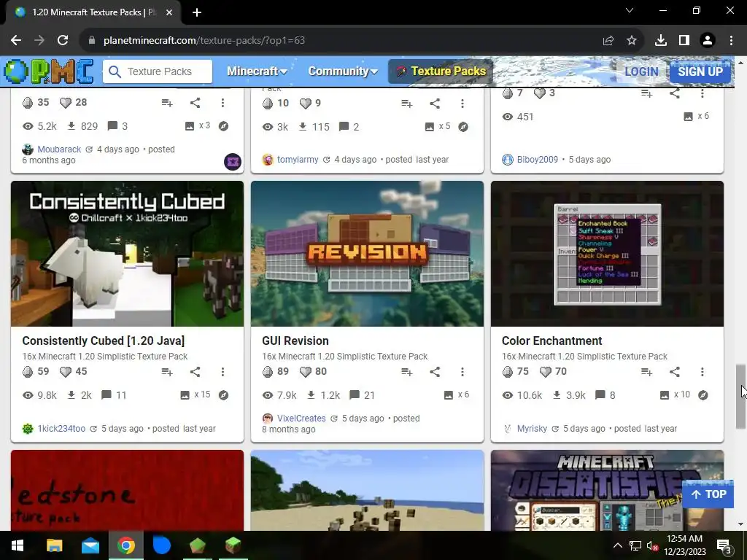Reload the page

pos(63,41)
